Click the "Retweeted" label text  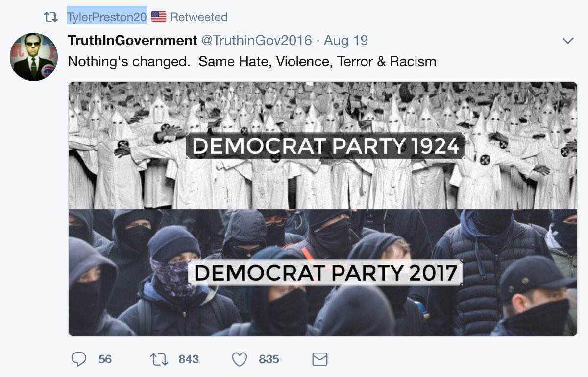[x=199, y=17]
